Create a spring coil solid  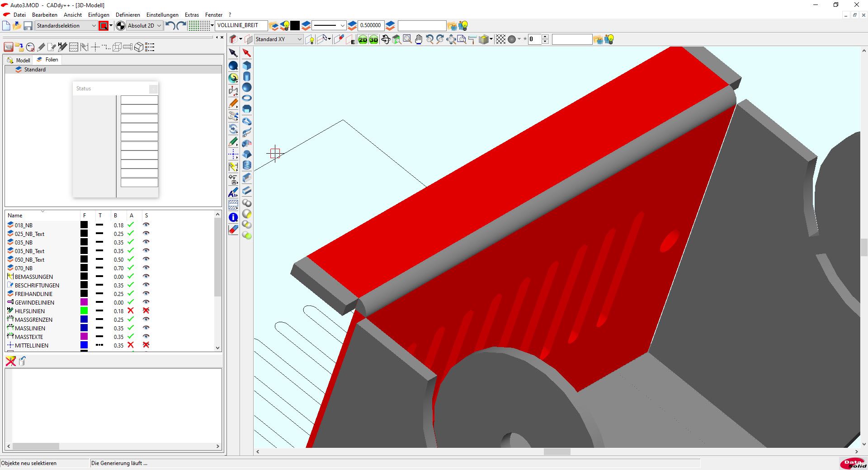(x=247, y=165)
